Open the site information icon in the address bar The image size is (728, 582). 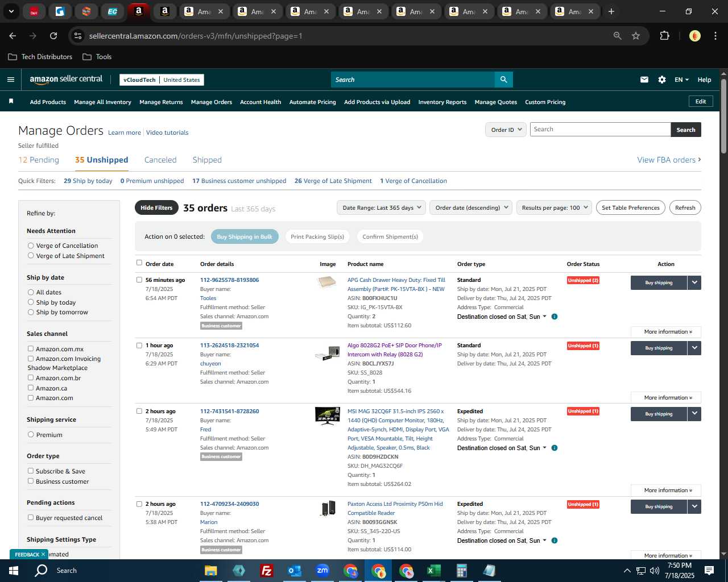[x=78, y=36]
